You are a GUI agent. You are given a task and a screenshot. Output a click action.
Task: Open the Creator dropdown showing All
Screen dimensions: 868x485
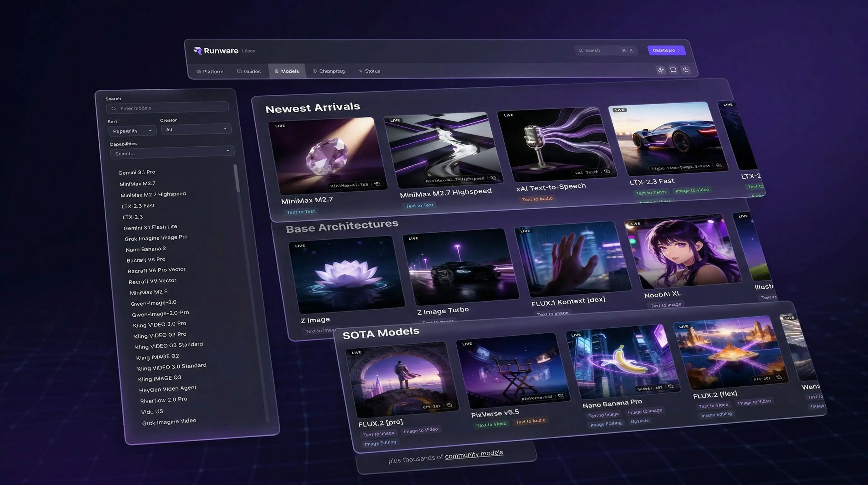[196, 129]
